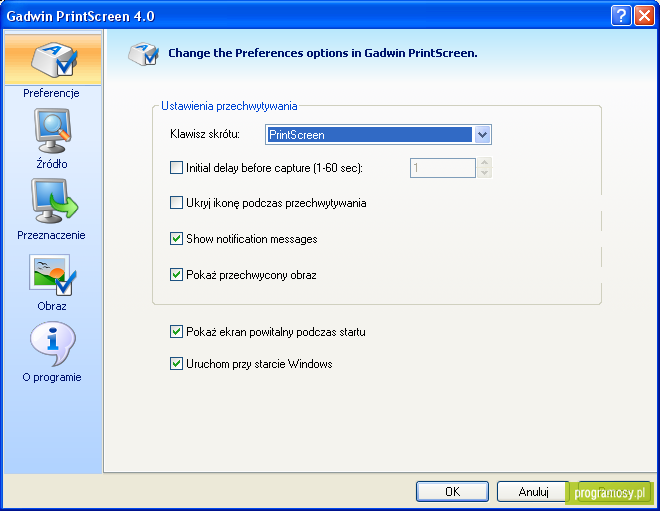This screenshot has height=511, width=660.
Task: Open the O programie info bubble icon
Action: (x=53, y=344)
